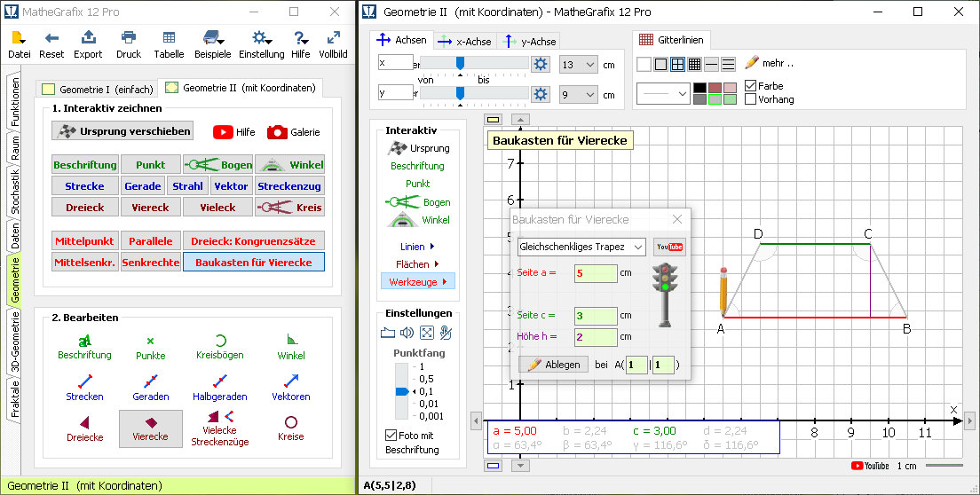The image size is (980, 495).
Task: Click the Parallele button
Action: coord(151,241)
